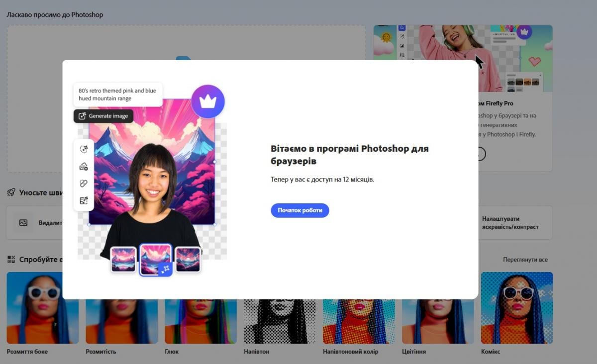Click the crown icon in the Firefly Pro banner
Screen dimensions: 597x364
click(x=524, y=32)
